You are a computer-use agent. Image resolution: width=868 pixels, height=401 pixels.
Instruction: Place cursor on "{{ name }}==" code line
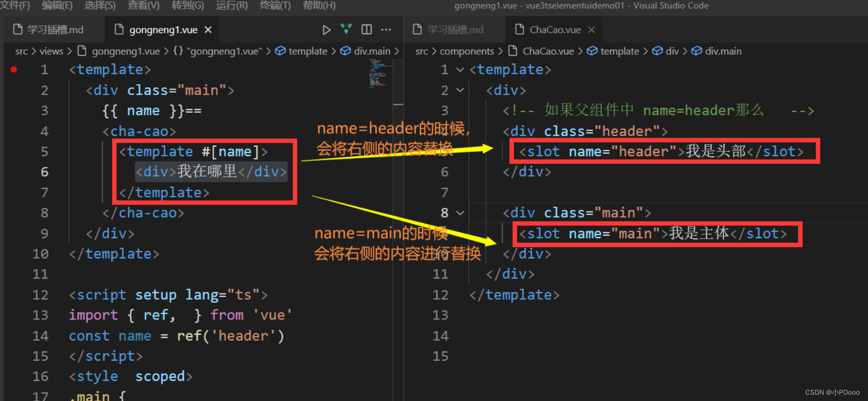pos(151,111)
